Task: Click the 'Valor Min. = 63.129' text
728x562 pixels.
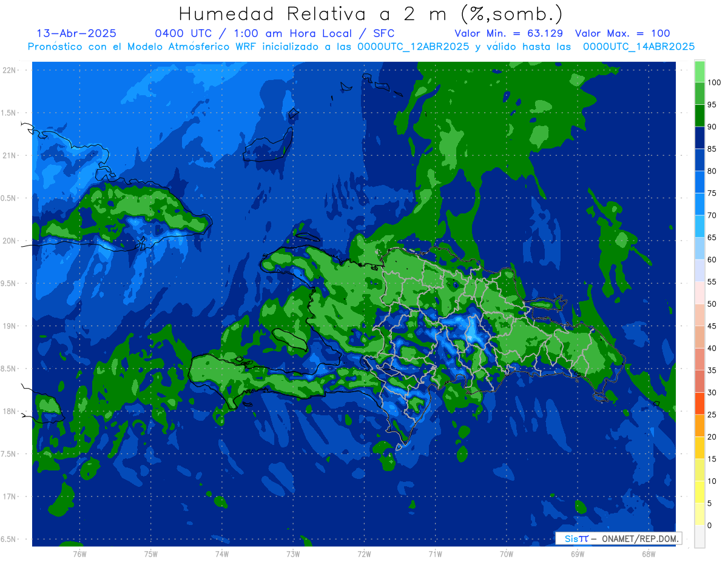Action: coord(508,33)
